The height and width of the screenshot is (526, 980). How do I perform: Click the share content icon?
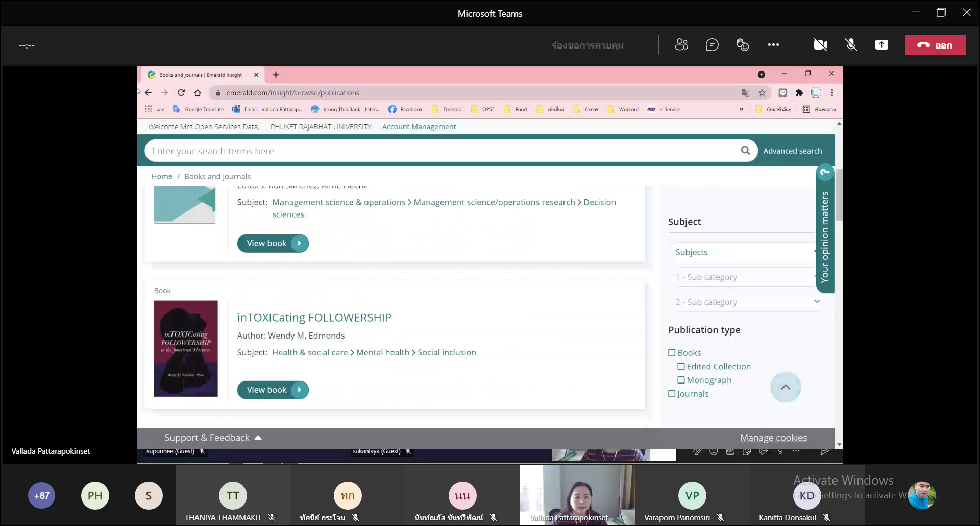(881, 45)
